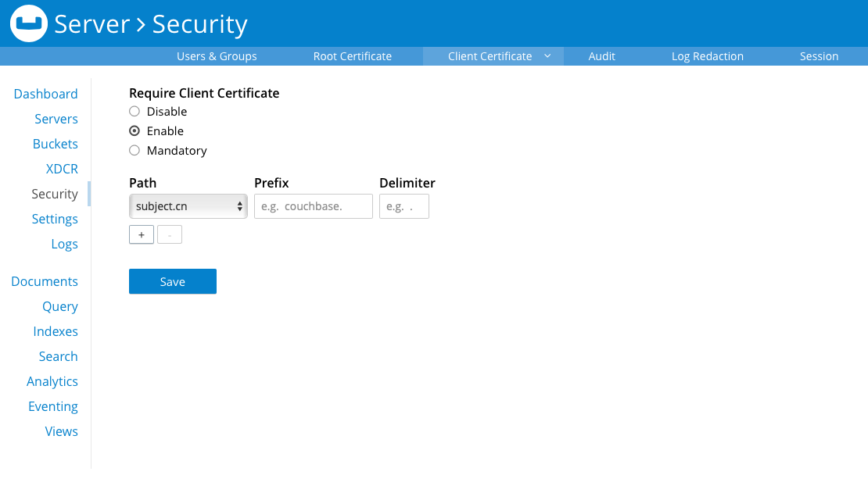Viewport: 868px width, 500px height.
Task: Switch to the Session tab
Action: (819, 56)
